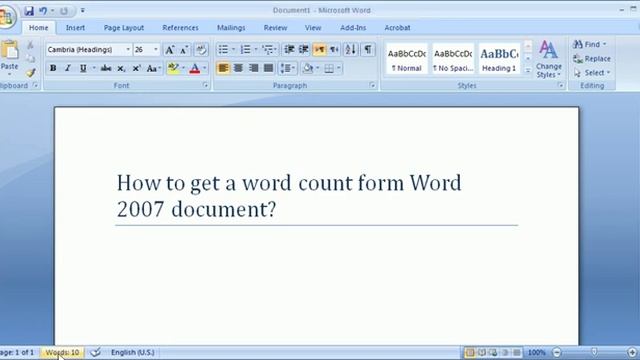Image resolution: width=640 pixels, height=360 pixels.
Task: Toggle Underline formatting
Action: 83,68
